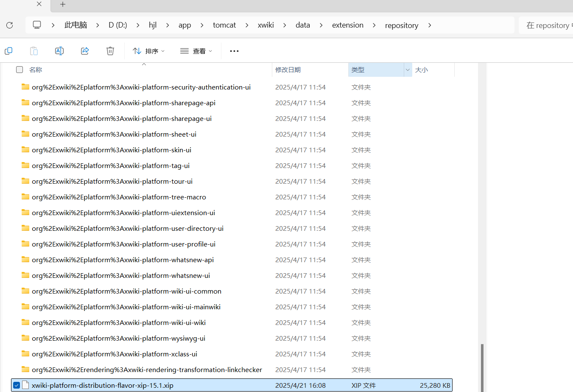573x392 pixels.
Task: Add a new tab with plus button
Action: click(x=63, y=4)
